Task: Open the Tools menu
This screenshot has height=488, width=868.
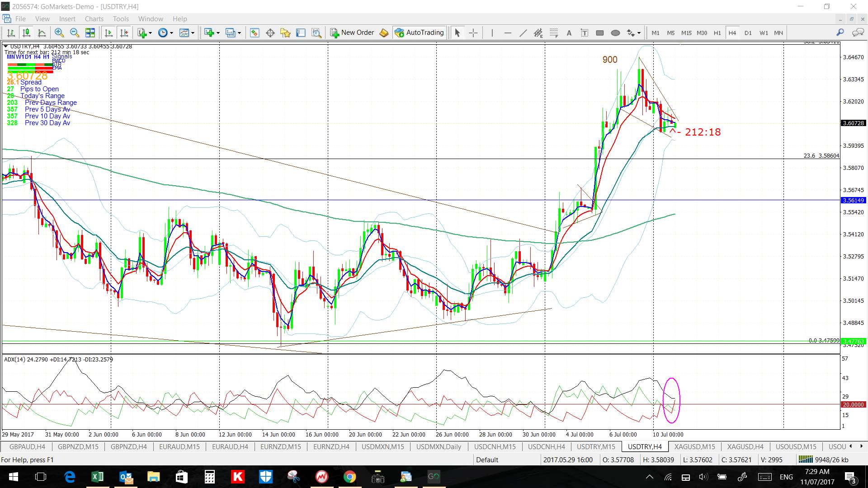Action: coord(121,19)
